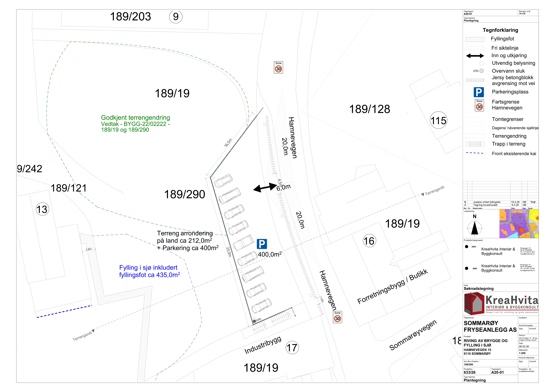The image size is (555, 392).
Task: Click the (OS) drain marker on the parking lot
Action: pyautogui.click(x=254, y=321)
